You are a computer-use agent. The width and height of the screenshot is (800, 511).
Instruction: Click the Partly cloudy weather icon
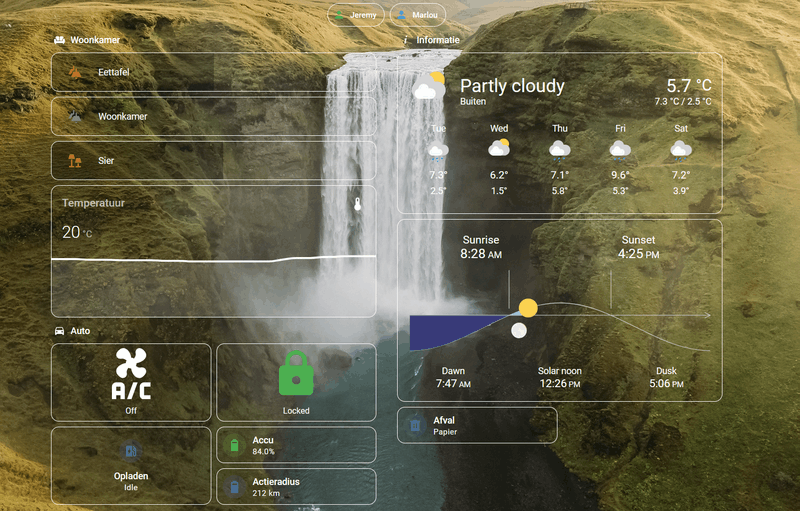click(429, 86)
